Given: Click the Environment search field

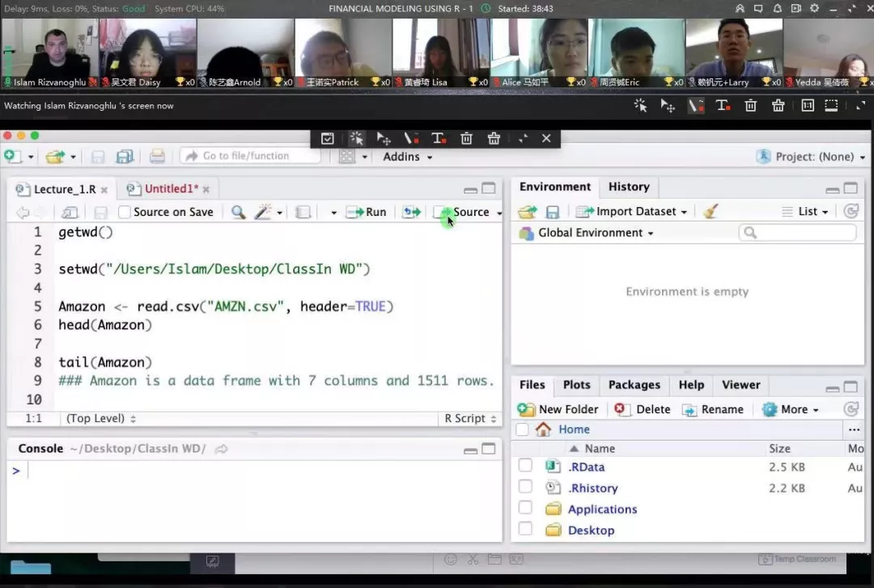Looking at the screenshot, I should pyautogui.click(x=798, y=232).
